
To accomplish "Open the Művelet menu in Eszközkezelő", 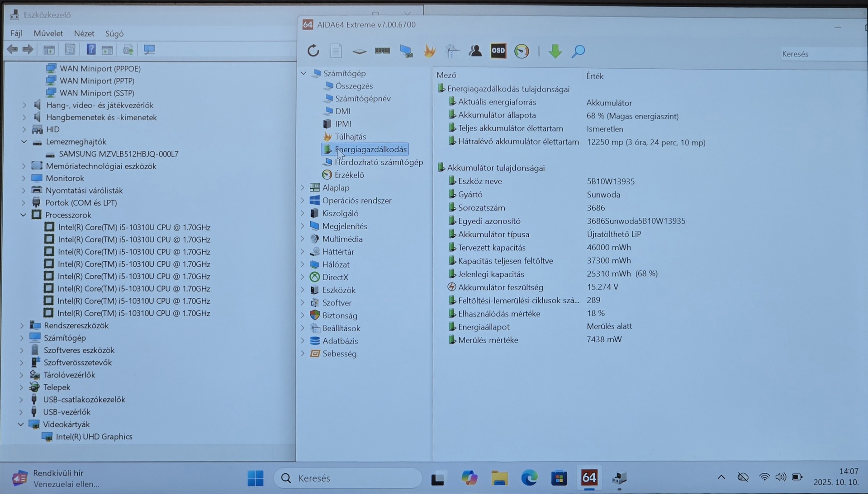I will click(48, 33).
